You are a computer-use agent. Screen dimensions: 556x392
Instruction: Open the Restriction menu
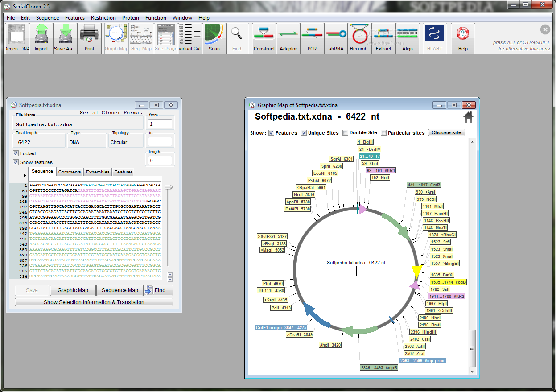103,18
